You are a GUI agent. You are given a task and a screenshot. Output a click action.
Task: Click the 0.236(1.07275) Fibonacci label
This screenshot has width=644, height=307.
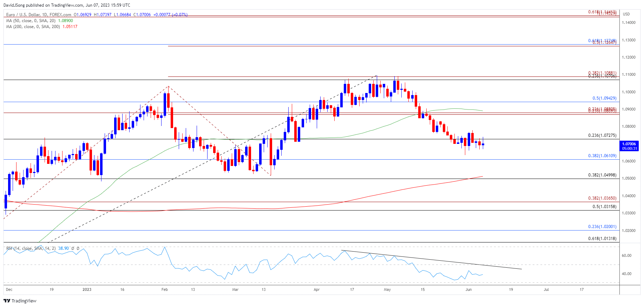602,135
